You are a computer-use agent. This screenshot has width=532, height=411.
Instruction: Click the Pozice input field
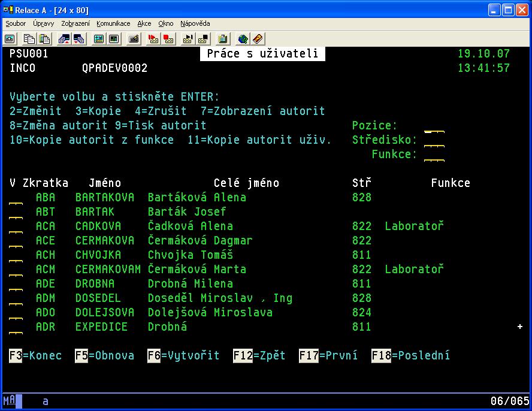click(x=434, y=126)
